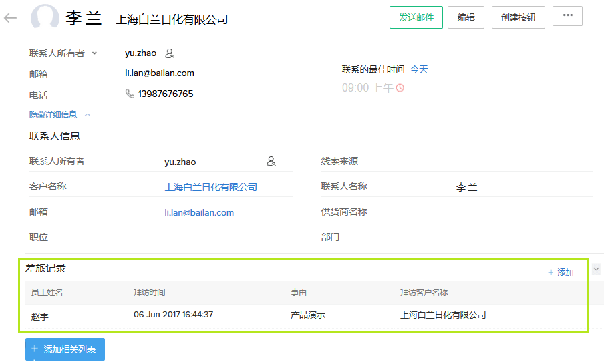Click the clock icon beside 09:00 上午

(x=400, y=87)
